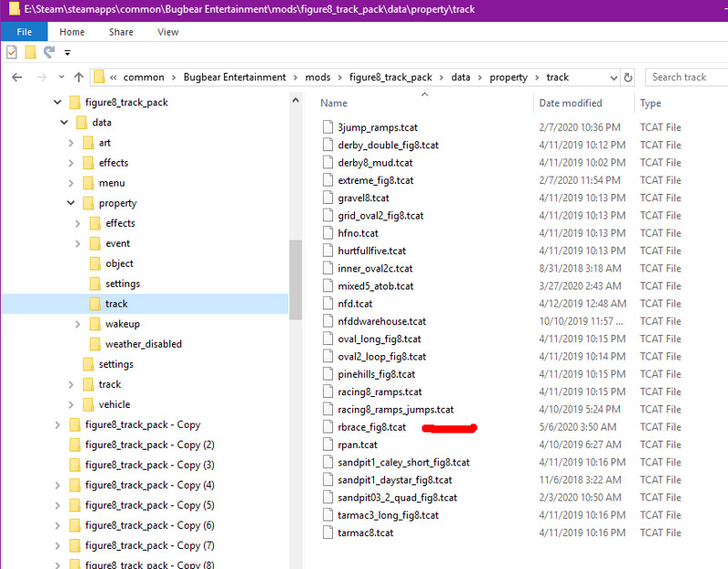Select the hfno.tcat file icon
This screenshot has width=728, height=569.
pos(328,233)
